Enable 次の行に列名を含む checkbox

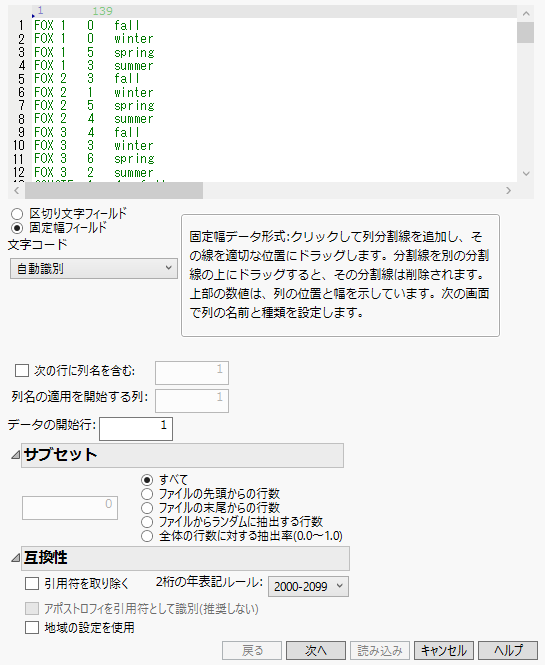pyautogui.click(x=22, y=370)
